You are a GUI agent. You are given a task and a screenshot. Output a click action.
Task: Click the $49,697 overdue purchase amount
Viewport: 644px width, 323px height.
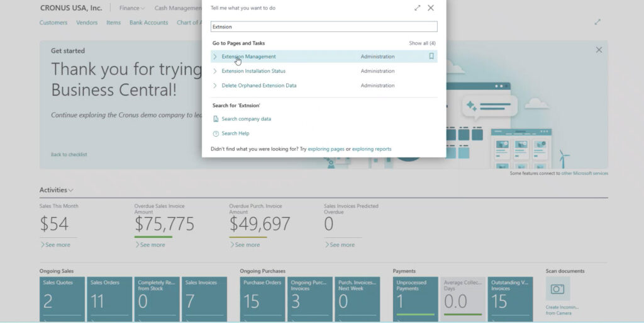260,224
